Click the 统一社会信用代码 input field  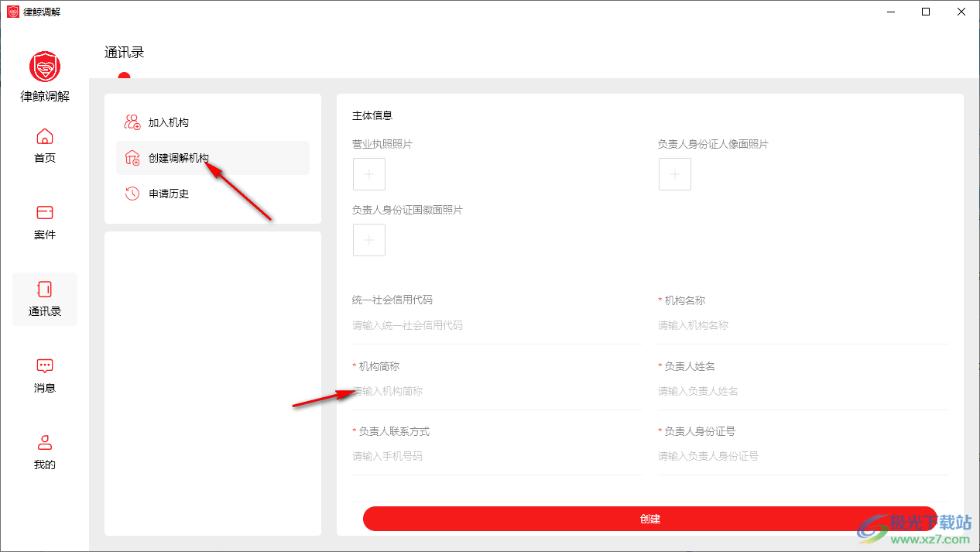point(495,326)
